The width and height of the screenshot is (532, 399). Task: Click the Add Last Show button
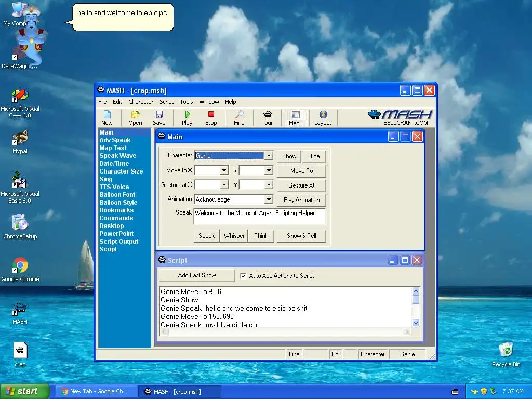(197, 275)
